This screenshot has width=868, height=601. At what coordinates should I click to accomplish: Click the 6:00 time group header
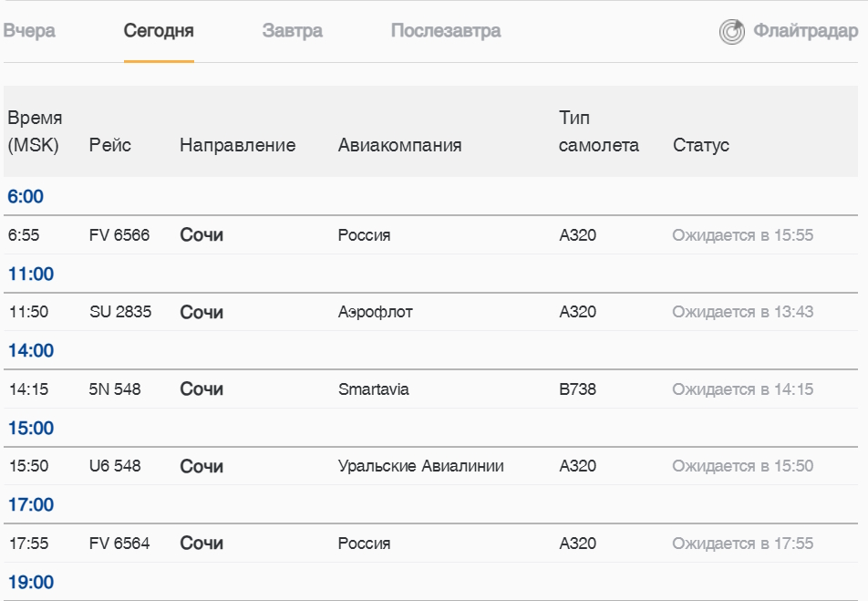(26, 197)
